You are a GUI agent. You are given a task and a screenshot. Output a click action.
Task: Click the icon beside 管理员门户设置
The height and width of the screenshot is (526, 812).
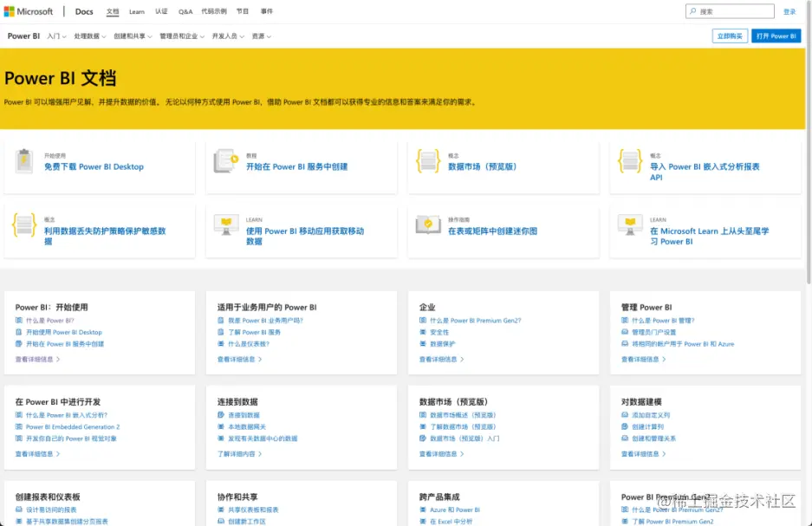coord(625,332)
